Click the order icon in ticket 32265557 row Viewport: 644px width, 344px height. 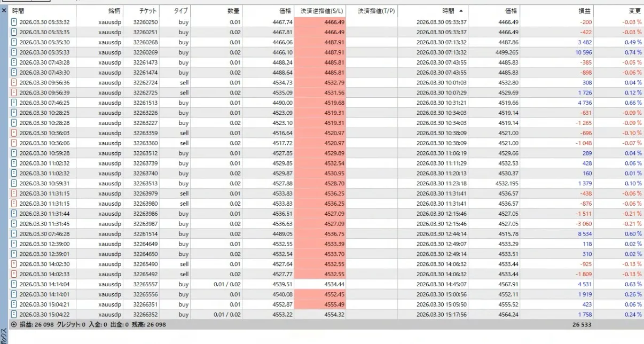pos(14,284)
